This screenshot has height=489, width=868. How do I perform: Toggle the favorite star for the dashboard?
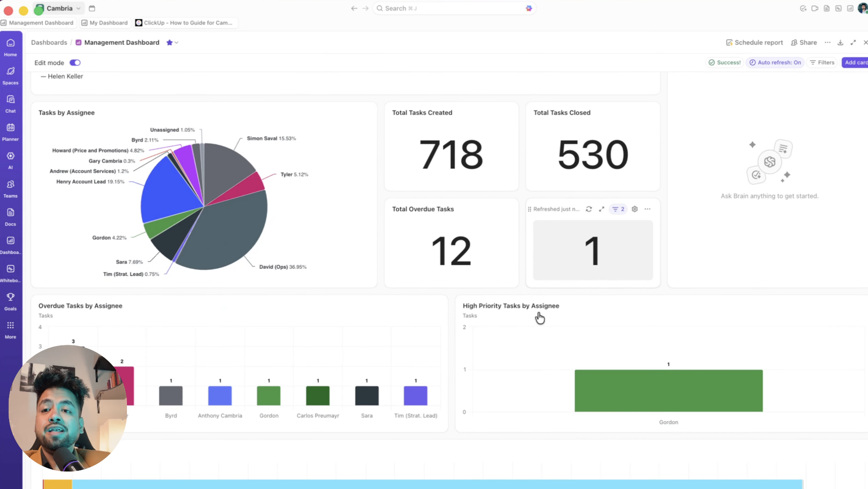coord(169,42)
